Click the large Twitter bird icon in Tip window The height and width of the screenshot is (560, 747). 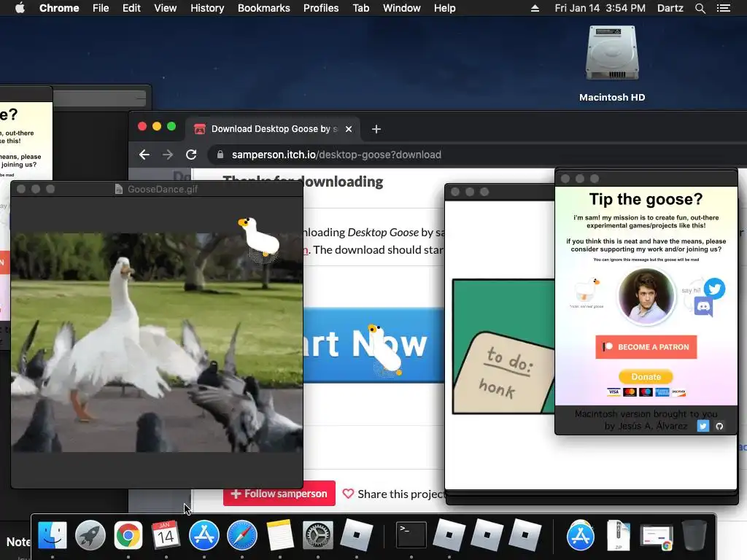tap(715, 289)
